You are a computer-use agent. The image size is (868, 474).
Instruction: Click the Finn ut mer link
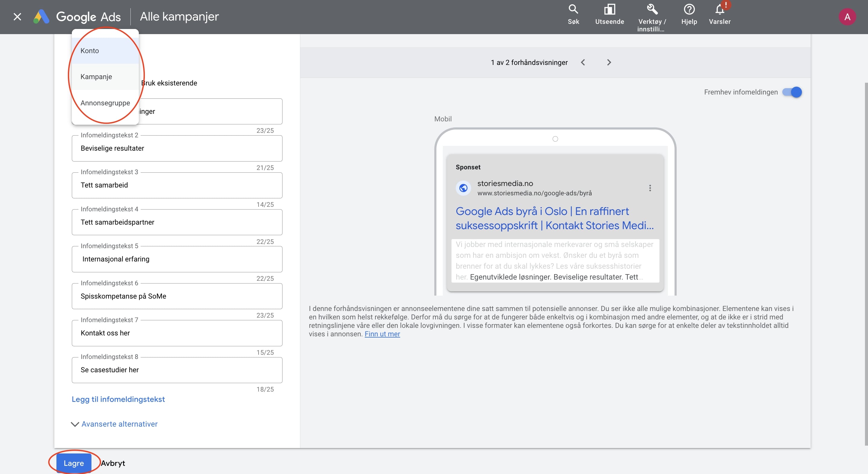tap(382, 334)
